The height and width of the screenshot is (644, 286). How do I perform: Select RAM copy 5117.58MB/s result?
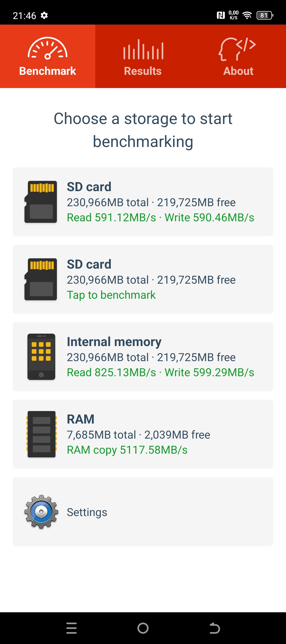pos(127,450)
